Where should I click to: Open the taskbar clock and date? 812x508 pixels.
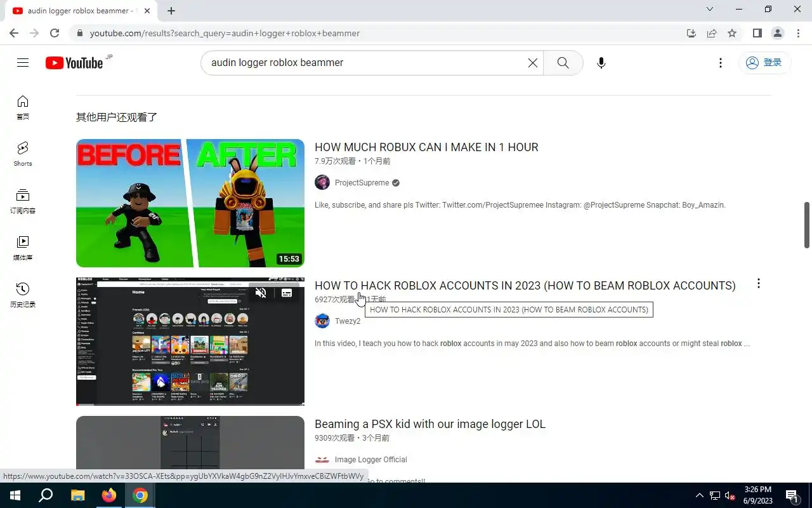[758, 495]
